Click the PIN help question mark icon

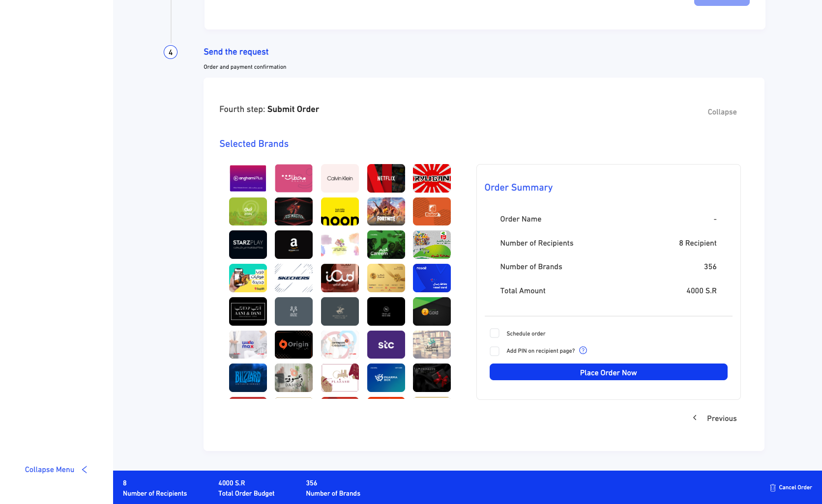[x=583, y=350]
